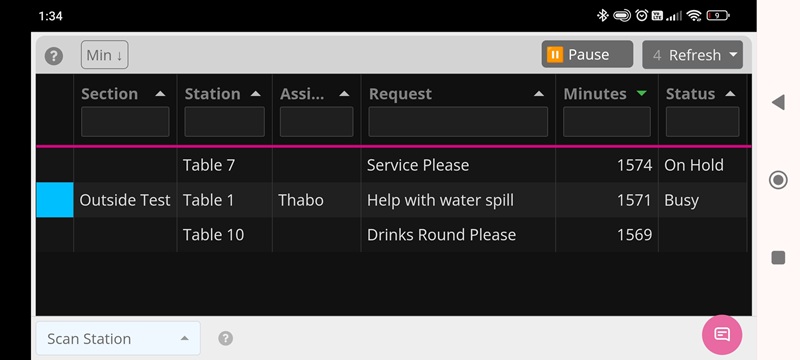Pause the auto refresh
The width and height of the screenshot is (800, 360).
[x=587, y=55]
